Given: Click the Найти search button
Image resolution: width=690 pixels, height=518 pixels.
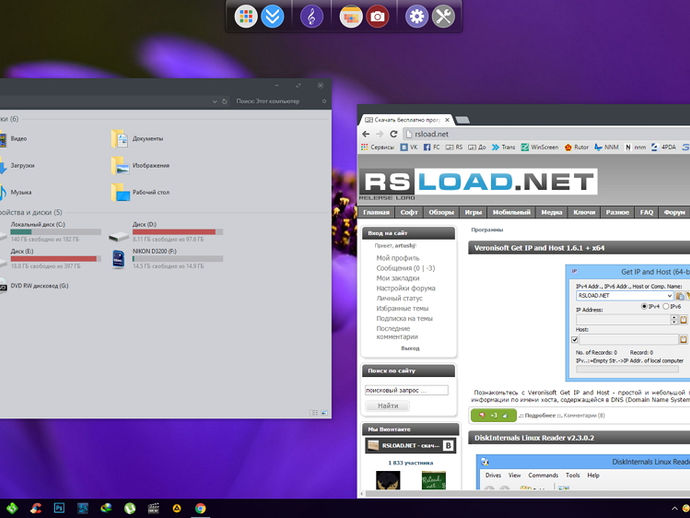Looking at the screenshot, I should [x=388, y=406].
